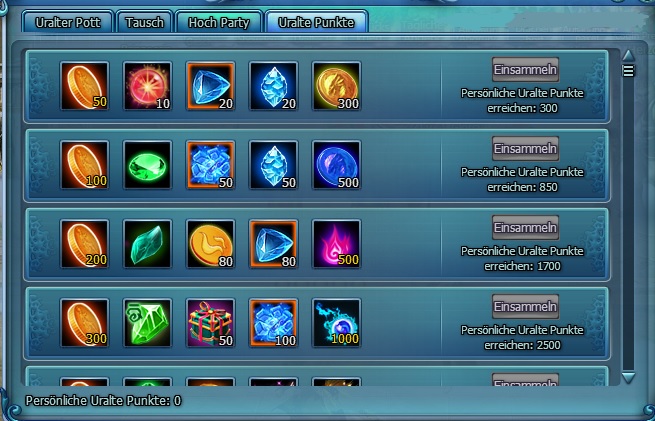Select the teal crystal shard icon in third row
Viewport: 655px width, 421px height.
(147, 244)
